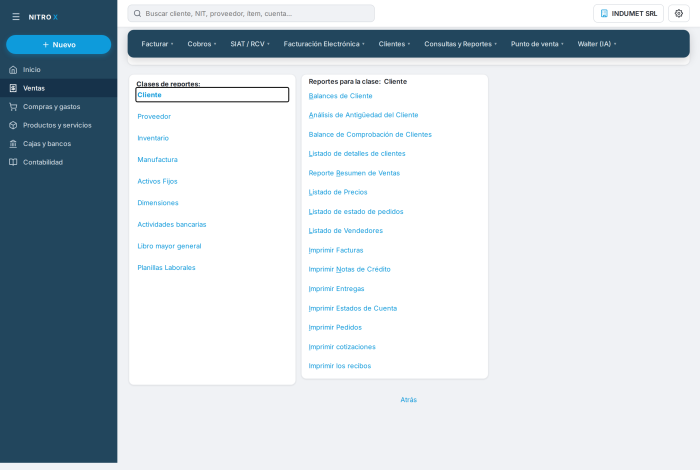Viewport: 700px width, 470px height.
Task: Select the Proveedor report class
Action: coord(154,116)
